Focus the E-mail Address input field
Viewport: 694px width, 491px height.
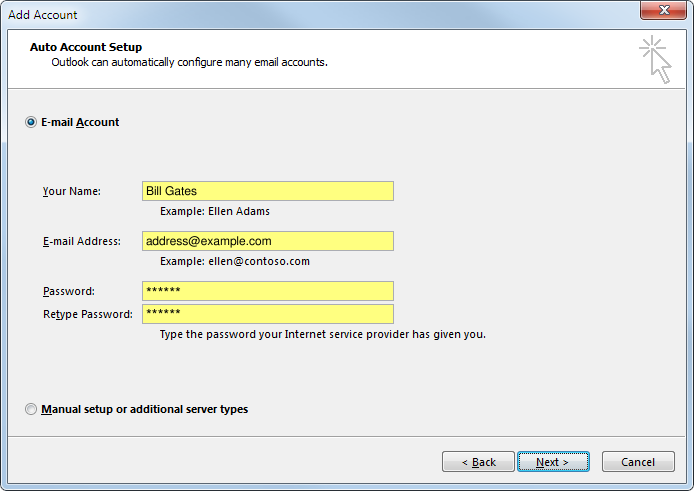[267, 241]
